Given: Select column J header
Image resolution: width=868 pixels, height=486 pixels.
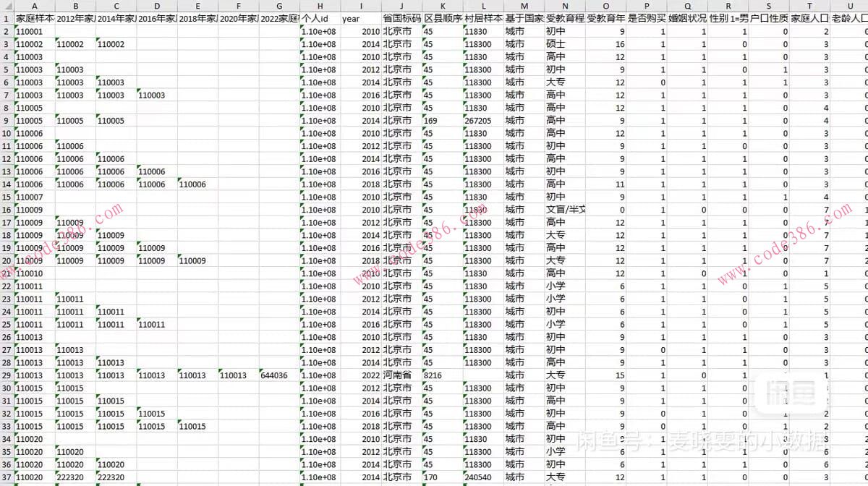Looking at the screenshot, I should pyautogui.click(x=401, y=6).
